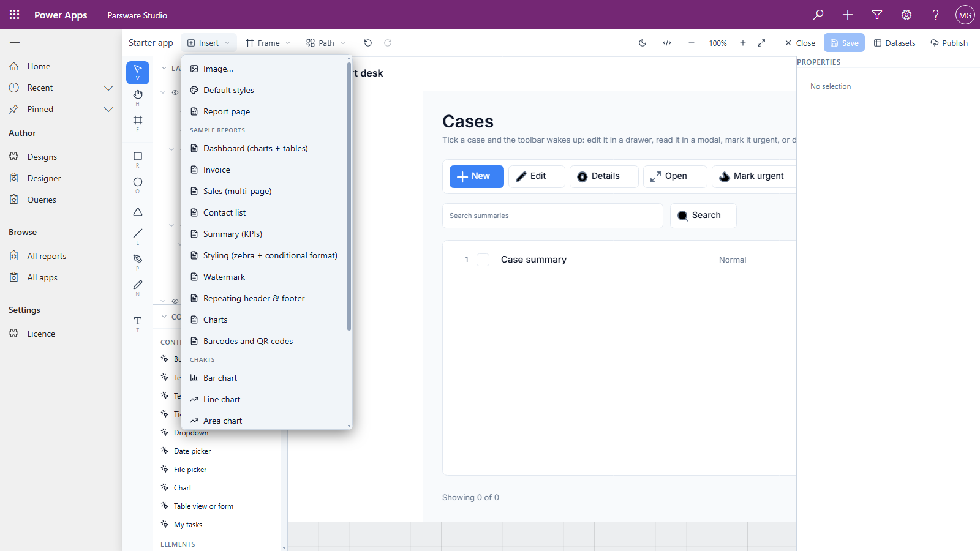Viewport: 980px width, 551px height.
Task: Open the search magnifier in header
Action: point(818,15)
